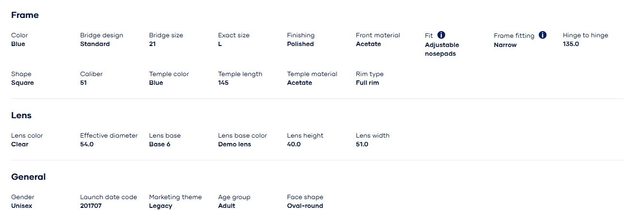Click the Lens width value 51.0
This screenshot has width=644, height=219.
pos(362,144)
